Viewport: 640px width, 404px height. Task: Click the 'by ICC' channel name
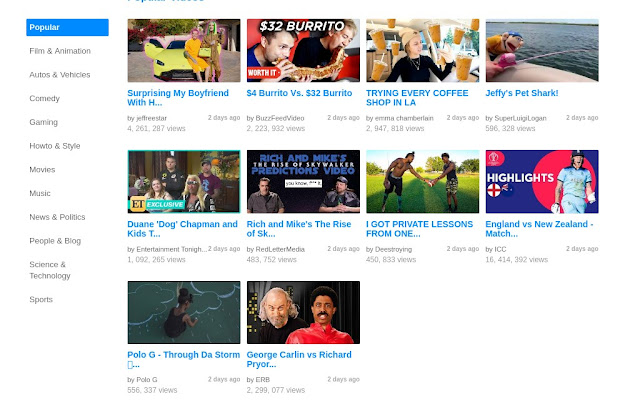[496, 249]
